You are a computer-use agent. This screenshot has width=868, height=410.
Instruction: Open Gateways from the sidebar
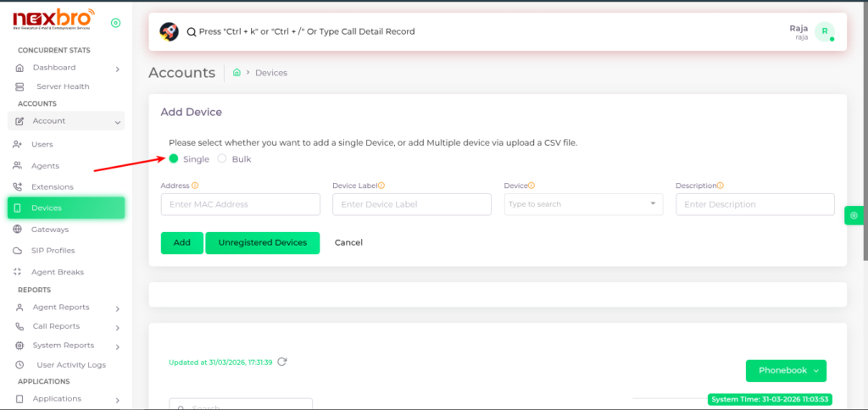(50, 230)
